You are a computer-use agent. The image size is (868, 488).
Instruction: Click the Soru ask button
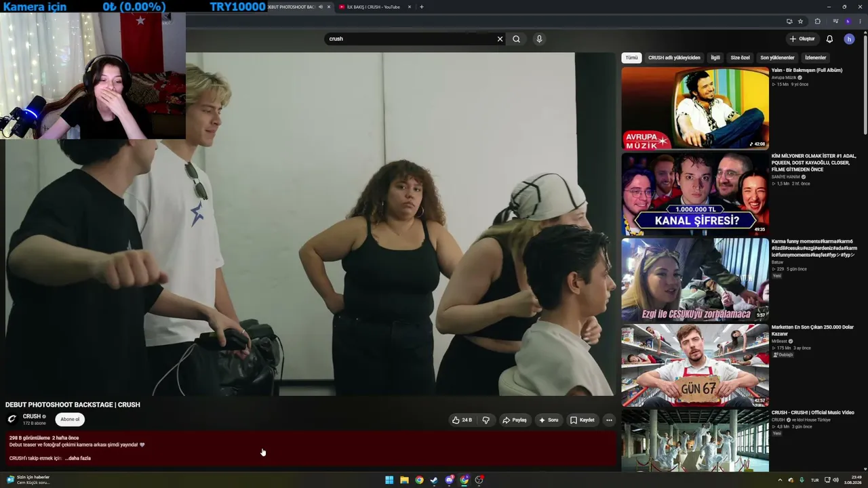pyautogui.click(x=549, y=420)
